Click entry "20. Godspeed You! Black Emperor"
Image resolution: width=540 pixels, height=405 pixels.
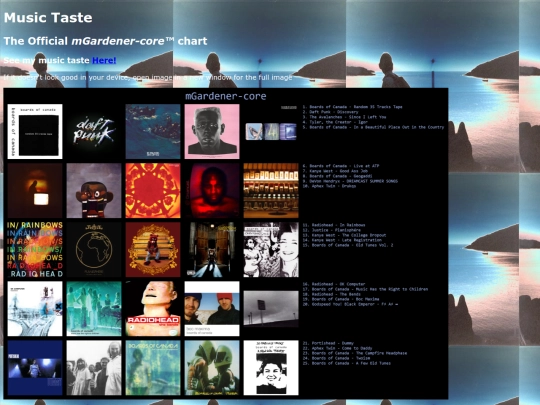coord(350,304)
